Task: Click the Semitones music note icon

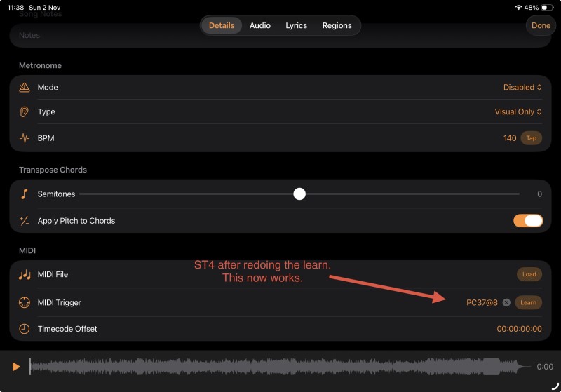Action: click(25, 194)
